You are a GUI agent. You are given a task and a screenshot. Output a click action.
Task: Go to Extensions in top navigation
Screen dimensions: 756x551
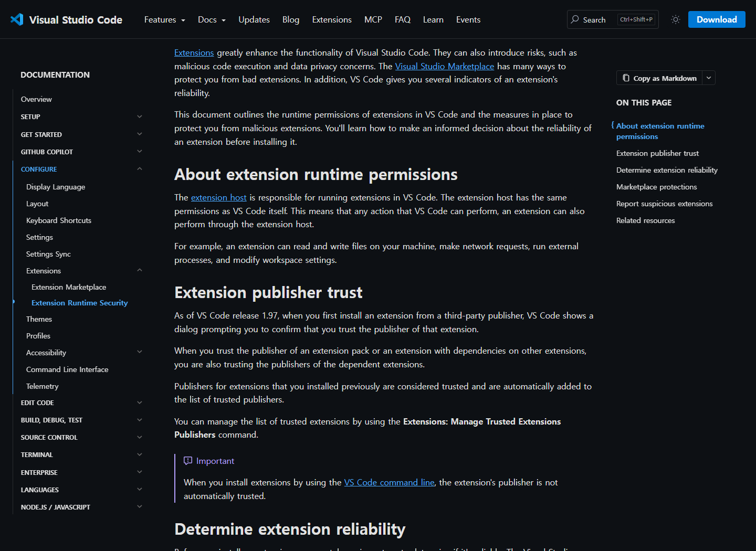[x=332, y=19]
